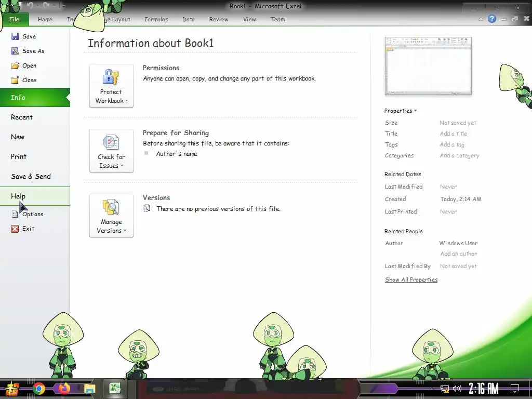The height and width of the screenshot is (399, 532).
Task: Click the Open folder icon
Action: pos(15,65)
